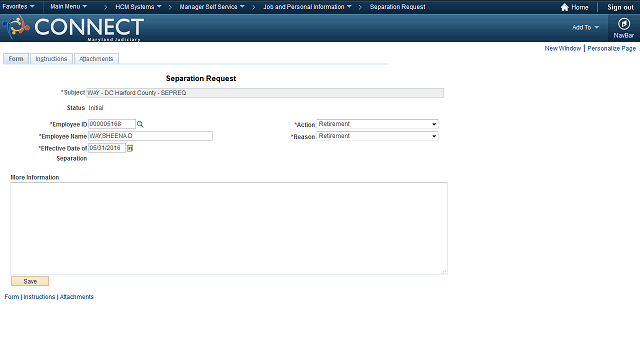Image resolution: width=640 pixels, height=360 pixels.
Task: Open Manager Self Service breadcrumb menu
Action: tap(212, 7)
